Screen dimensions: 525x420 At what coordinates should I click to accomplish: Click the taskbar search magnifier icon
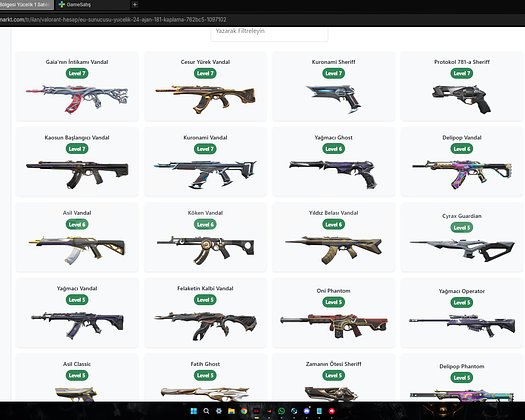point(206,411)
